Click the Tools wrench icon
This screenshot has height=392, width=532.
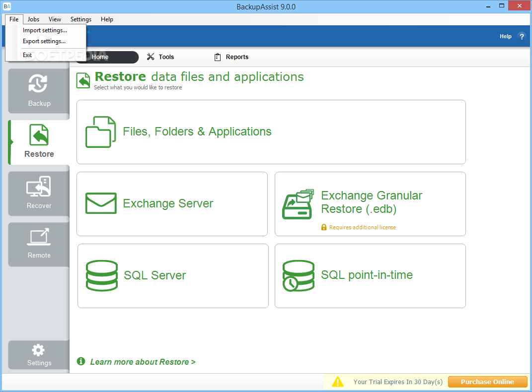tap(151, 57)
